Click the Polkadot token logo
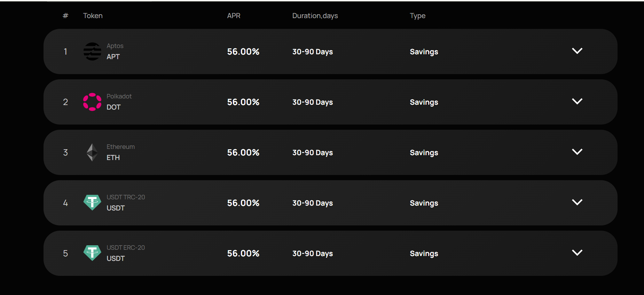The height and width of the screenshot is (295, 644). [x=92, y=102]
